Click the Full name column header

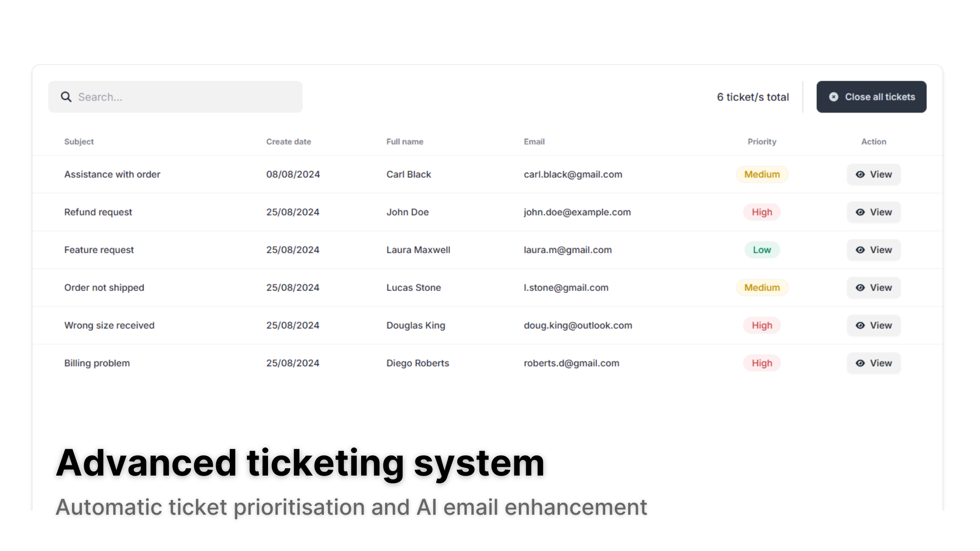coord(405,142)
